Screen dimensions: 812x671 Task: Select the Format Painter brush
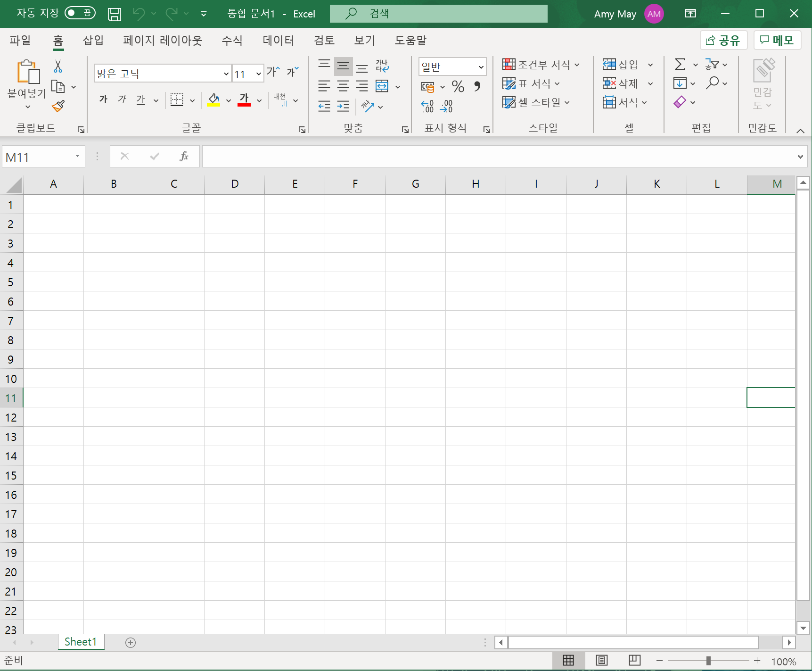click(x=58, y=107)
